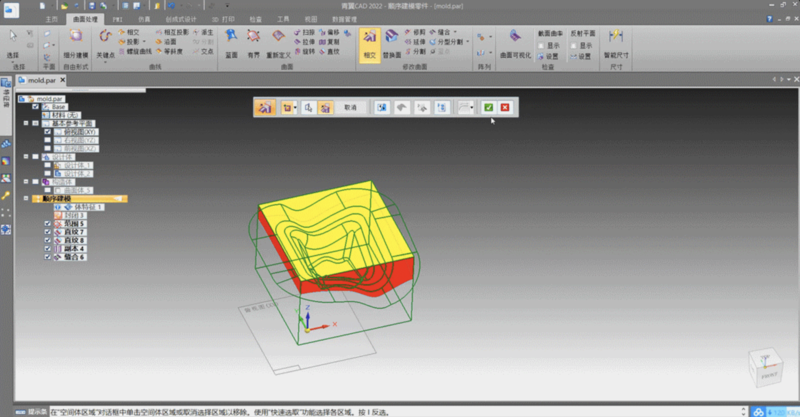
Task: Click the green checkmark accept button
Action: 487,107
